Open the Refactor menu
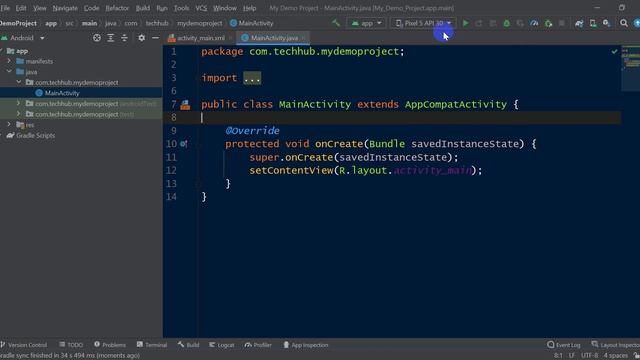Viewport: 640px width, 360px height. (x=117, y=8)
